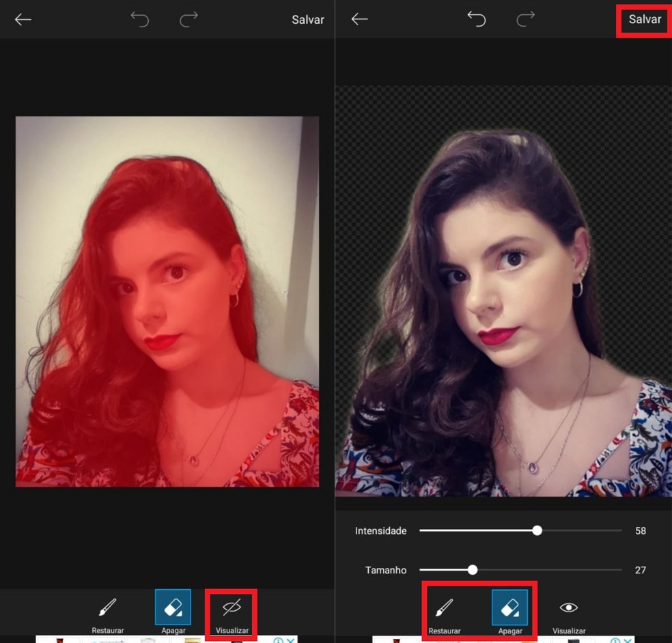Click the Intensidade slider handle
The width and height of the screenshot is (672, 643).
pos(537,530)
